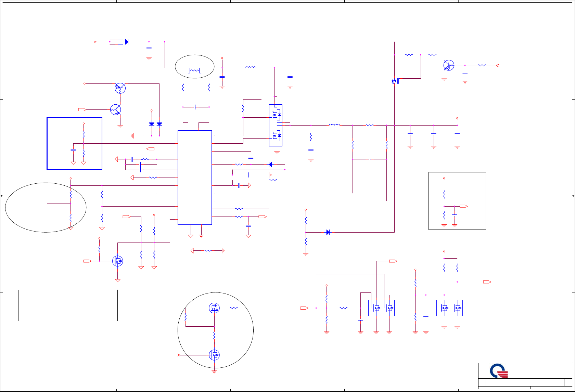Click the diode right after the input fuse
575x392 pixels.
[127, 42]
